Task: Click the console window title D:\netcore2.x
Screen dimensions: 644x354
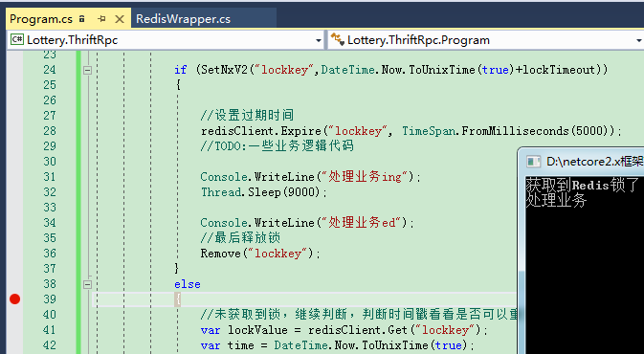Action: tap(594, 162)
